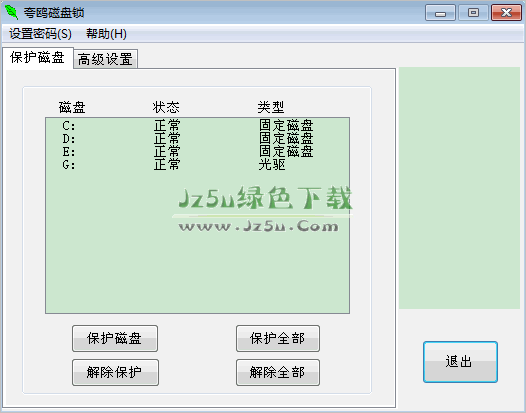Click the 解除保护 button
This screenshot has width=526, height=413.
coord(115,372)
